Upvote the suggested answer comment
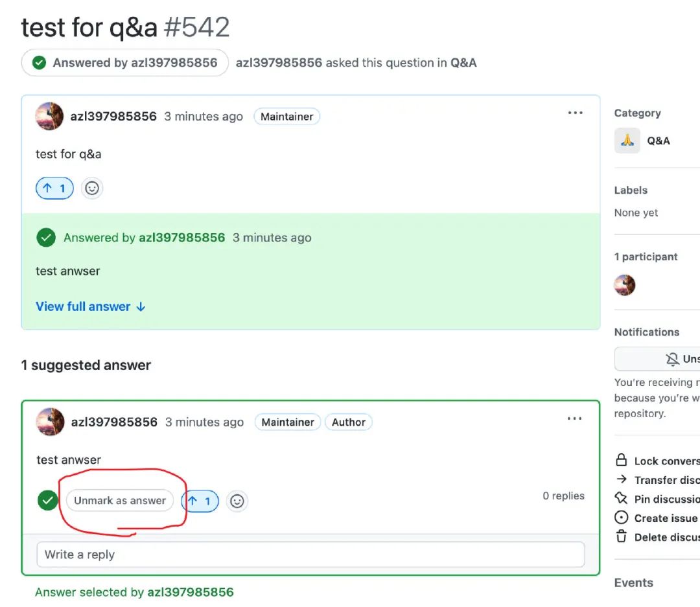 click(200, 501)
